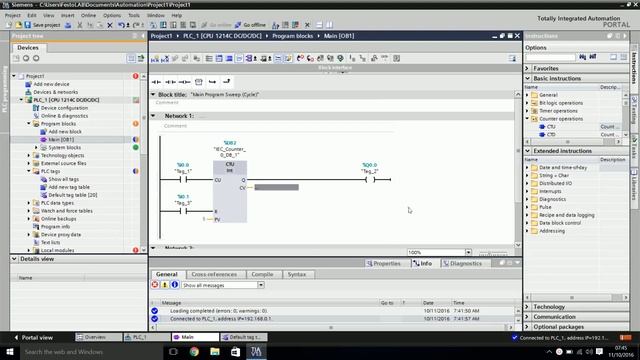Toggle the warning messages filter icon
The width and height of the screenshot is (640, 360).
click(x=165, y=285)
